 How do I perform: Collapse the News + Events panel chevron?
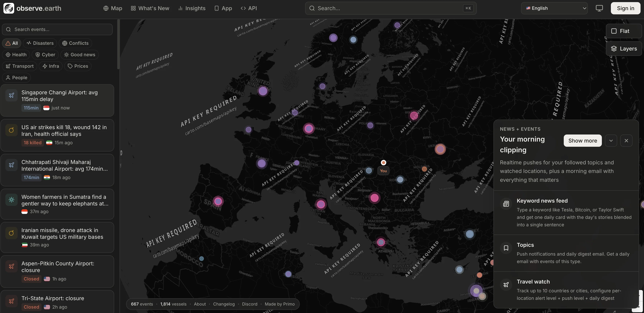[x=611, y=141]
